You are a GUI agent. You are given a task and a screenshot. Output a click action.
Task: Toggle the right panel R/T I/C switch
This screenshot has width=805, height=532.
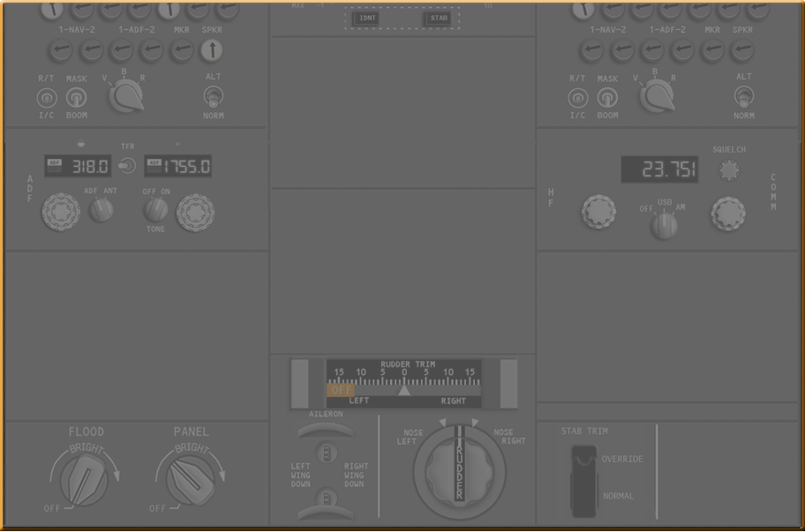point(577,98)
